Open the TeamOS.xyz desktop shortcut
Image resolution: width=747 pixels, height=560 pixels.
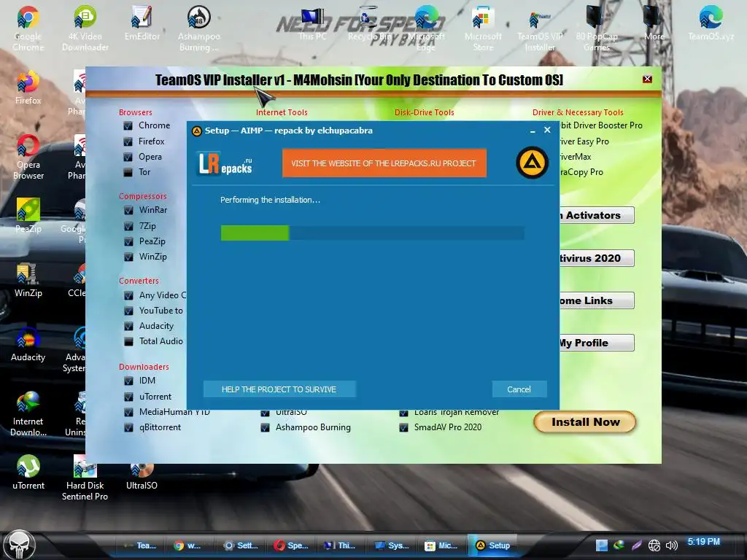(711, 24)
